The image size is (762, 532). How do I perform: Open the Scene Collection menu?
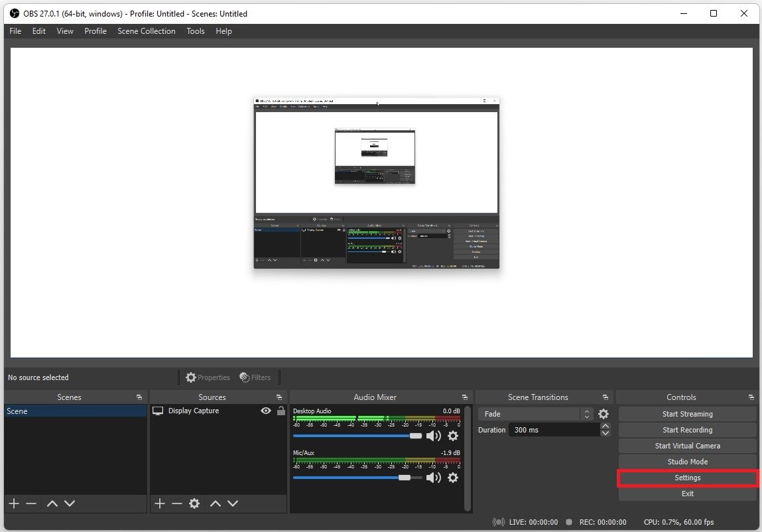147,31
